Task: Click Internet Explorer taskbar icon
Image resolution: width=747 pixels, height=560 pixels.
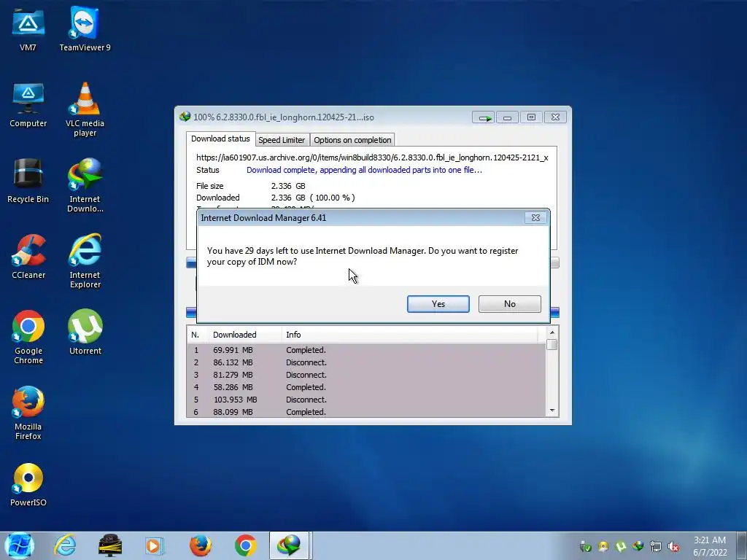Action: (65, 545)
